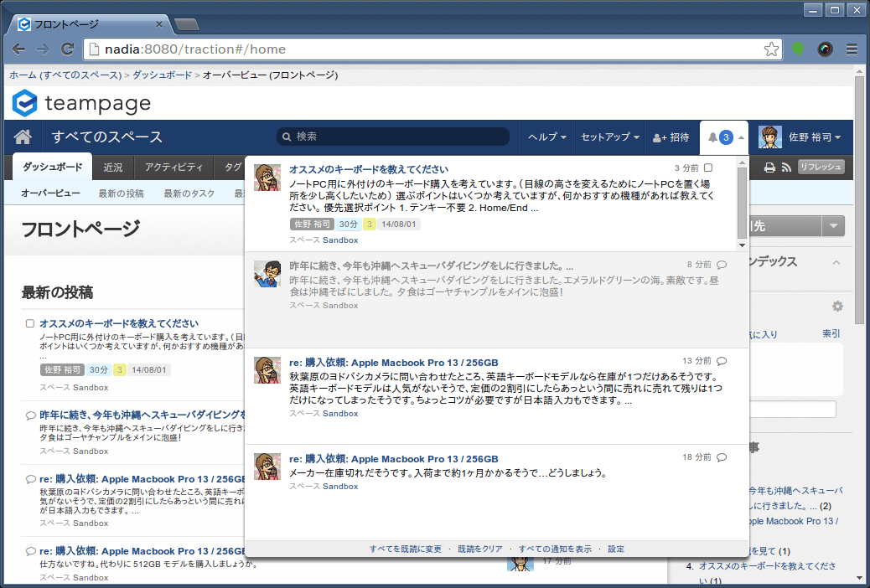
Task: Click the 検索 search field
Action: point(393,137)
